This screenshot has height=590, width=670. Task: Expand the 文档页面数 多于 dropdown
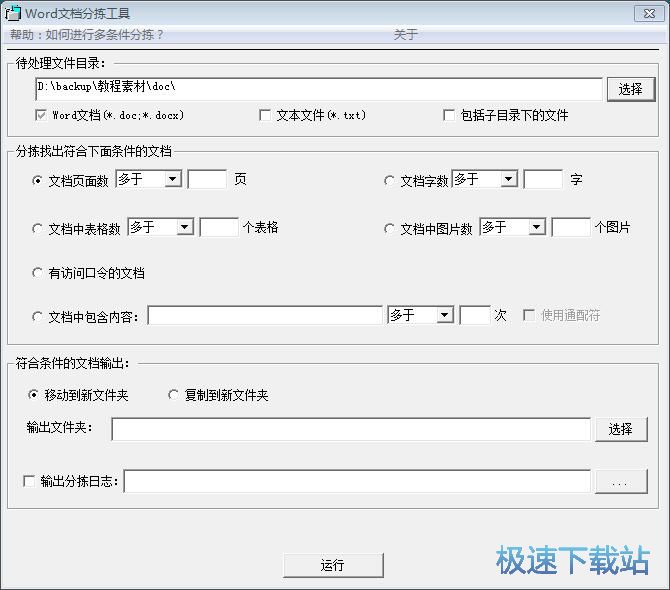click(x=173, y=179)
